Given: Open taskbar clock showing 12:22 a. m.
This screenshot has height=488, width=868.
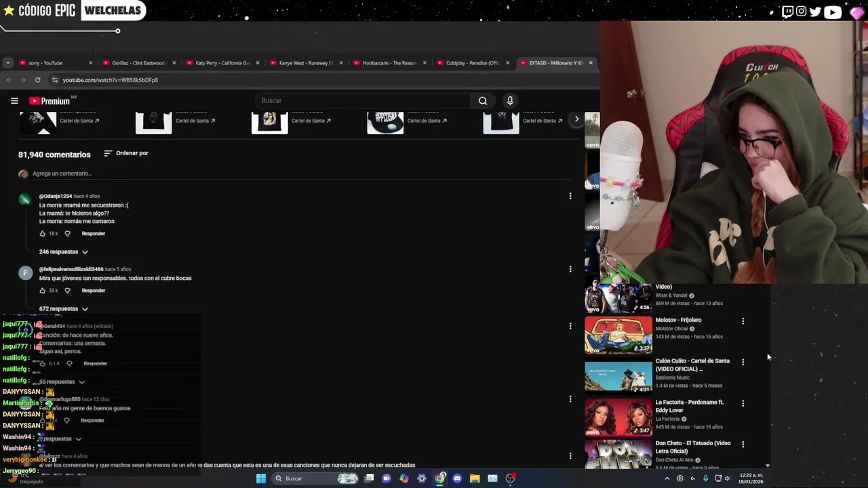Looking at the screenshot, I should (x=751, y=479).
